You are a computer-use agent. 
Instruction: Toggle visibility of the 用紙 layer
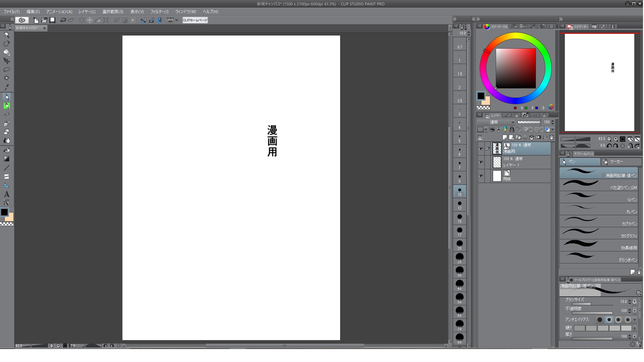[481, 176]
